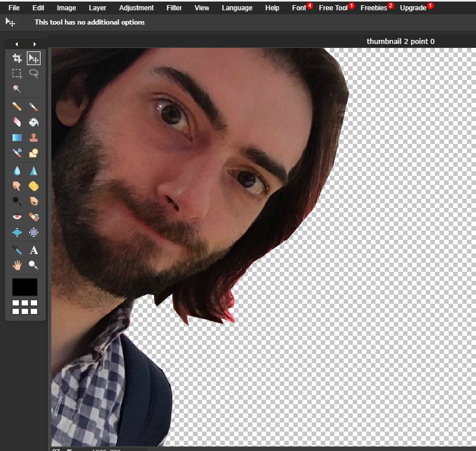Select the Crop tool
476x451 pixels.
[x=17, y=58]
